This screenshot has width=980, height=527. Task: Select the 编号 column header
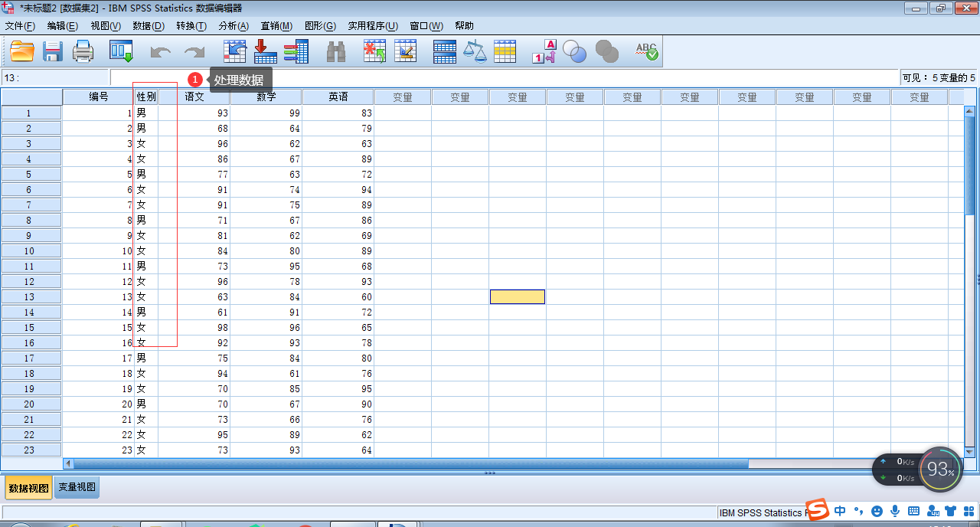(x=99, y=97)
